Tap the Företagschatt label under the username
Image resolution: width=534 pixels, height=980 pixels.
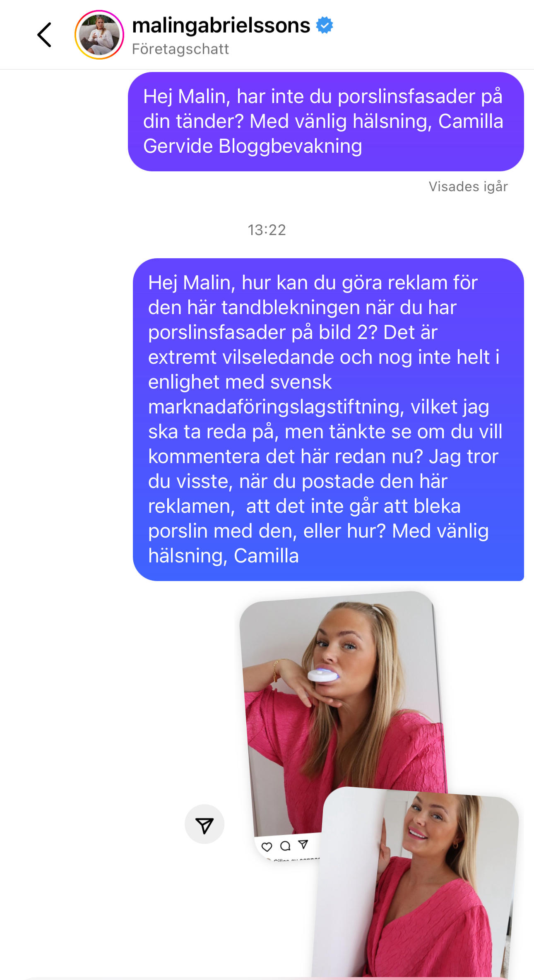[x=180, y=49]
